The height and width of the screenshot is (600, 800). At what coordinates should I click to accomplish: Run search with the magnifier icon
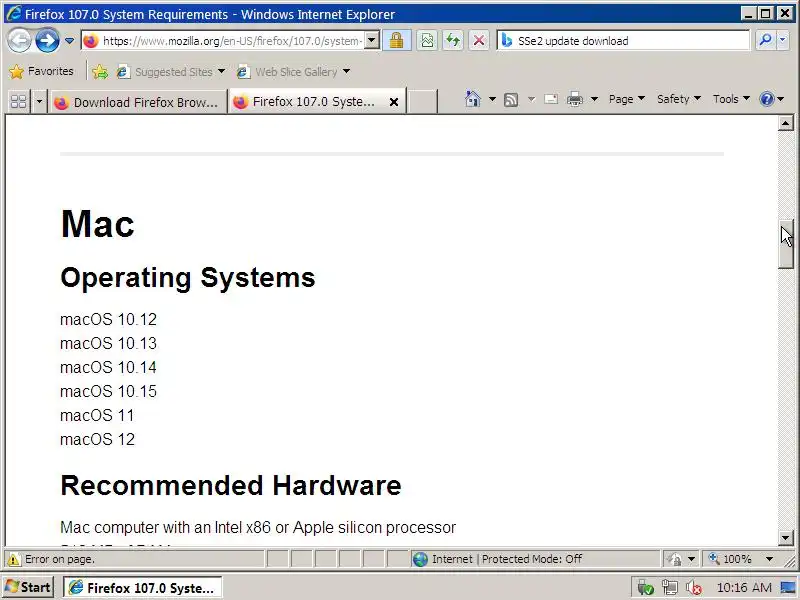[x=764, y=40]
